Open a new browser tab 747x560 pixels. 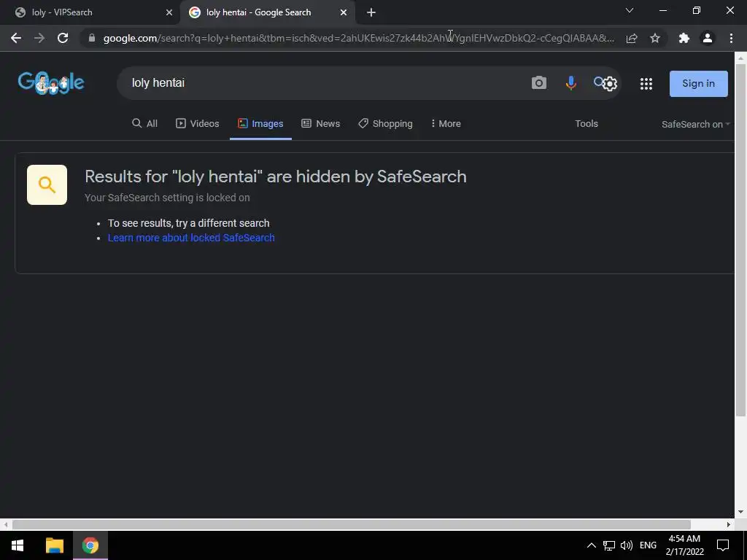coord(371,12)
